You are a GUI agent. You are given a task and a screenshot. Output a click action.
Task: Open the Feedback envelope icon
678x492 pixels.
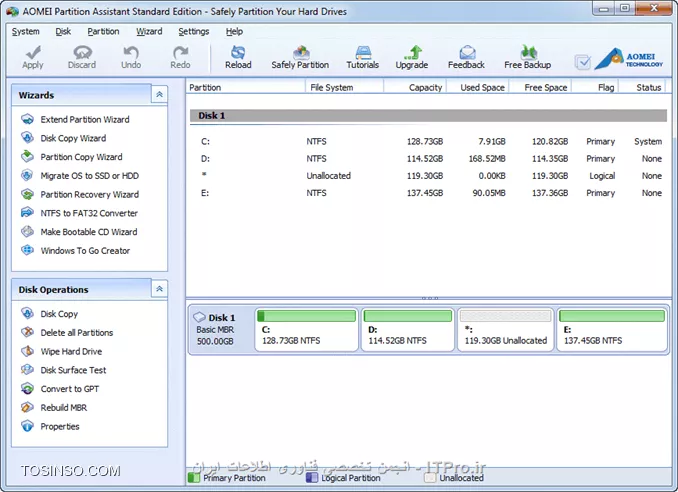(467, 52)
